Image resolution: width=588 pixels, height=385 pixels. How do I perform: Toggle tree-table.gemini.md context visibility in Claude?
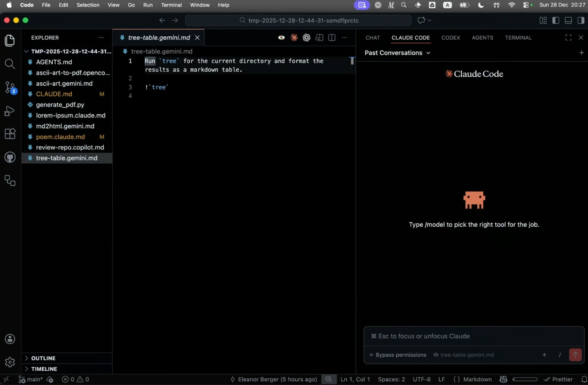point(463,355)
